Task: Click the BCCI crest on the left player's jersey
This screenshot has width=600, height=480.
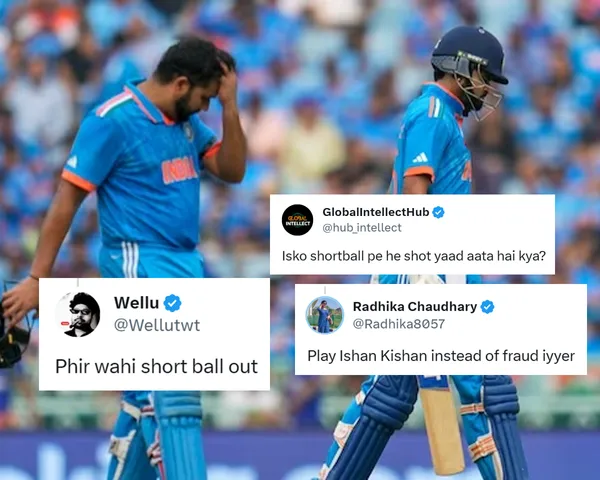Action: point(188,131)
